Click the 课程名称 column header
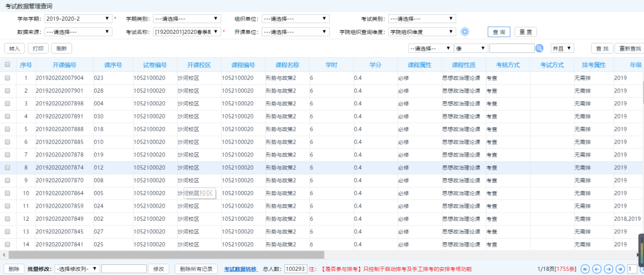The width and height of the screenshot is (644, 275). [x=287, y=65]
